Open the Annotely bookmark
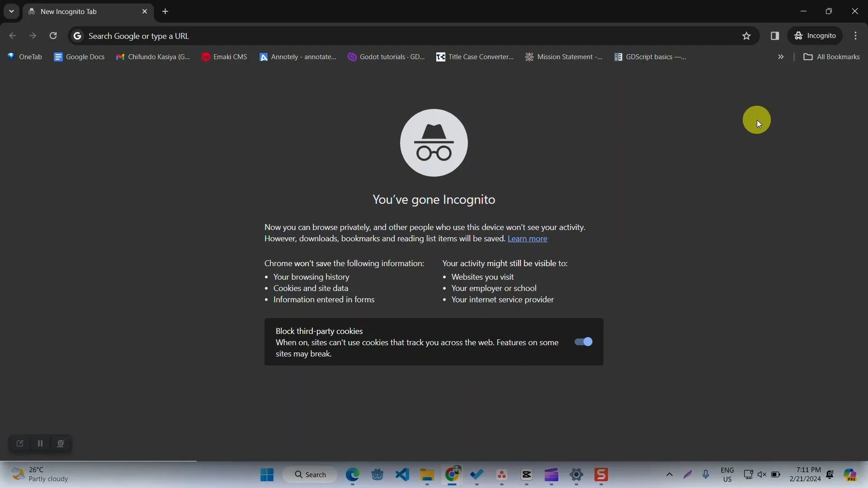The image size is (868, 488). [x=298, y=57]
